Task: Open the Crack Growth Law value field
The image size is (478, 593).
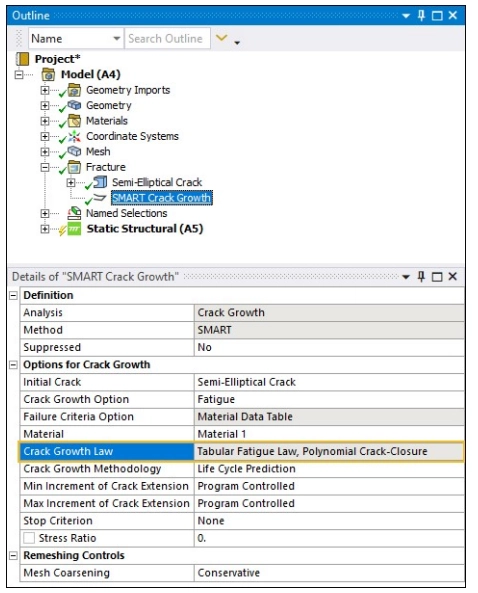Action: point(329,451)
